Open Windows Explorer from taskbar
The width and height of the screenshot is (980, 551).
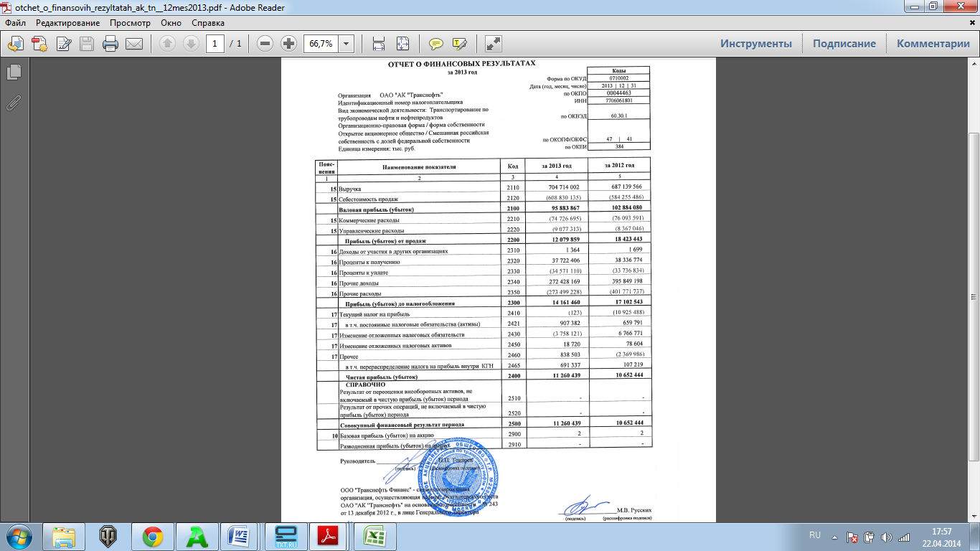point(65,536)
